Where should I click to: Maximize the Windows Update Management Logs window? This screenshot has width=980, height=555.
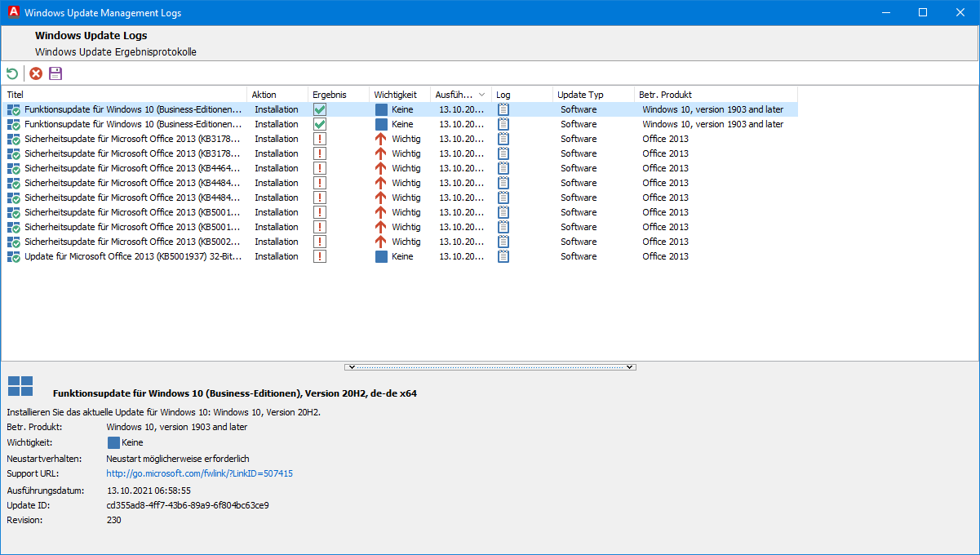coord(923,12)
